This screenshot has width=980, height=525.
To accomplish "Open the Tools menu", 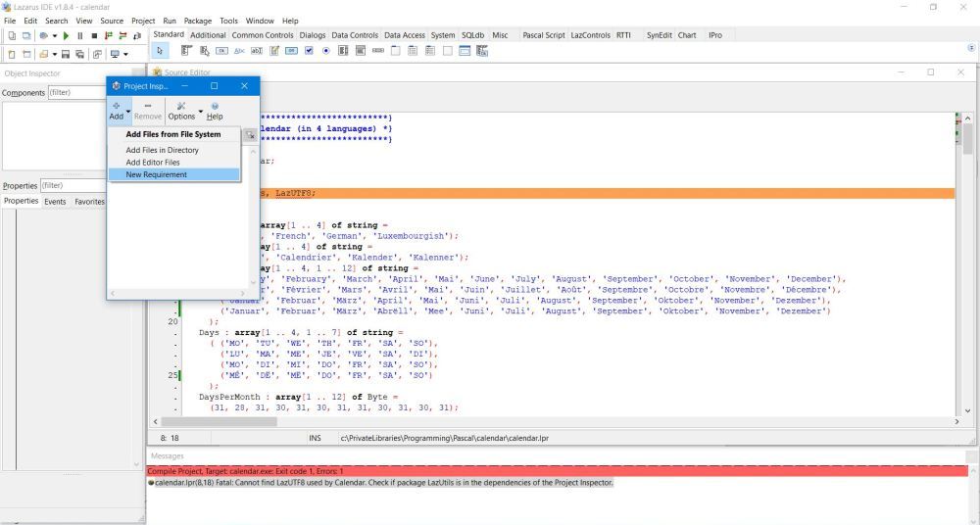I will click(228, 21).
